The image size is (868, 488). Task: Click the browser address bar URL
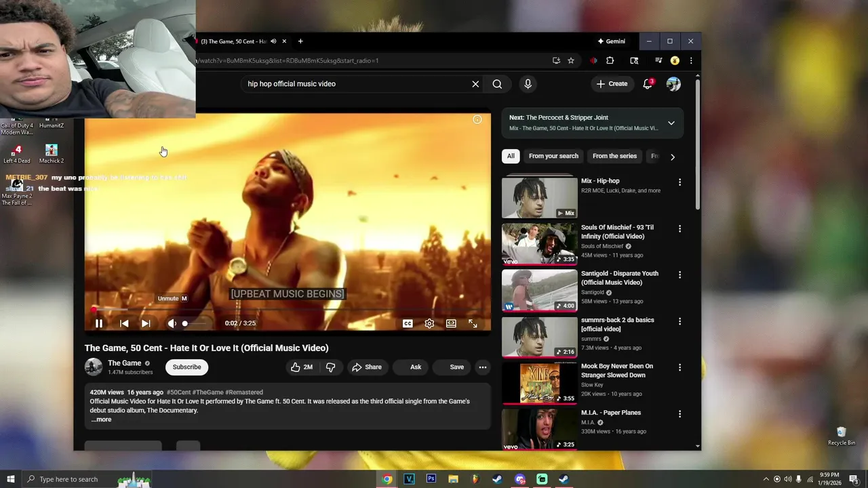(287, 60)
